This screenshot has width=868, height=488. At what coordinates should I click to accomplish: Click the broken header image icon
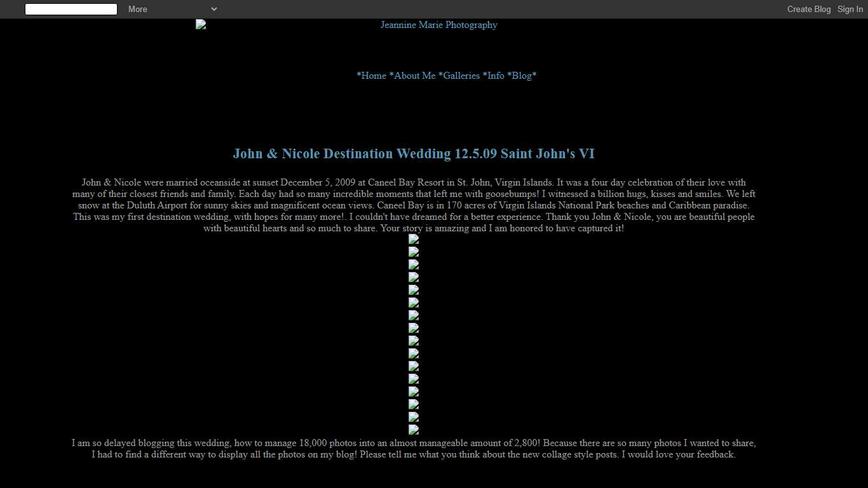(201, 25)
